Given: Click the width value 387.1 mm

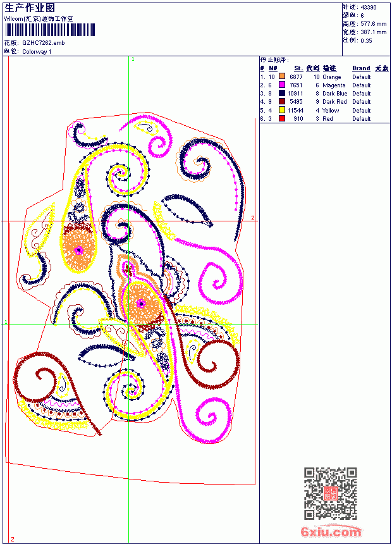Looking at the screenshot, I should (373, 32).
